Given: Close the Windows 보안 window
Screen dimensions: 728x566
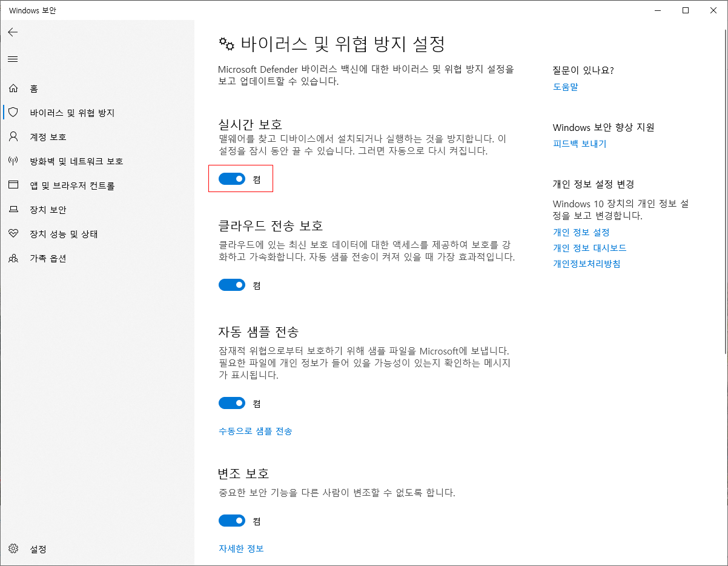Looking at the screenshot, I should pos(713,10).
